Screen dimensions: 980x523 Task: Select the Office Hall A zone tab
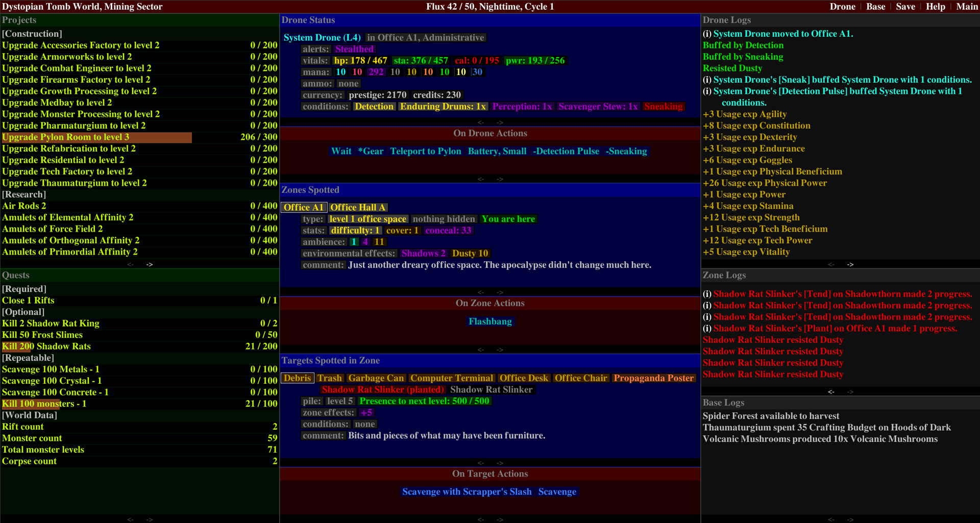click(x=358, y=207)
